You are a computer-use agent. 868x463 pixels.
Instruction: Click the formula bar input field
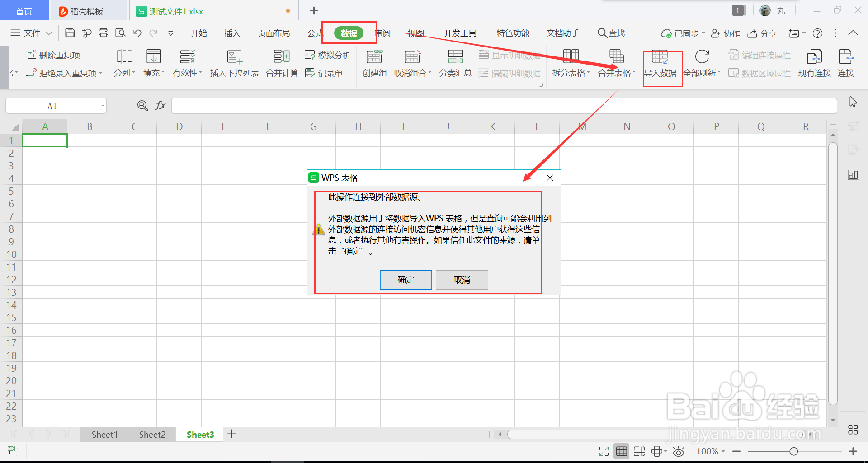pos(504,106)
